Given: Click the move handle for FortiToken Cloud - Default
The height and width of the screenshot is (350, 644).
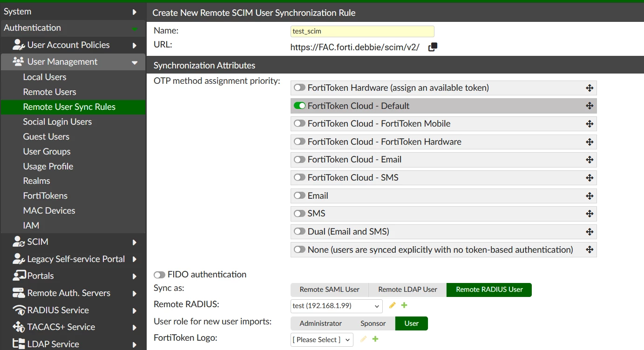Looking at the screenshot, I should pyautogui.click(x=590, y=106).
